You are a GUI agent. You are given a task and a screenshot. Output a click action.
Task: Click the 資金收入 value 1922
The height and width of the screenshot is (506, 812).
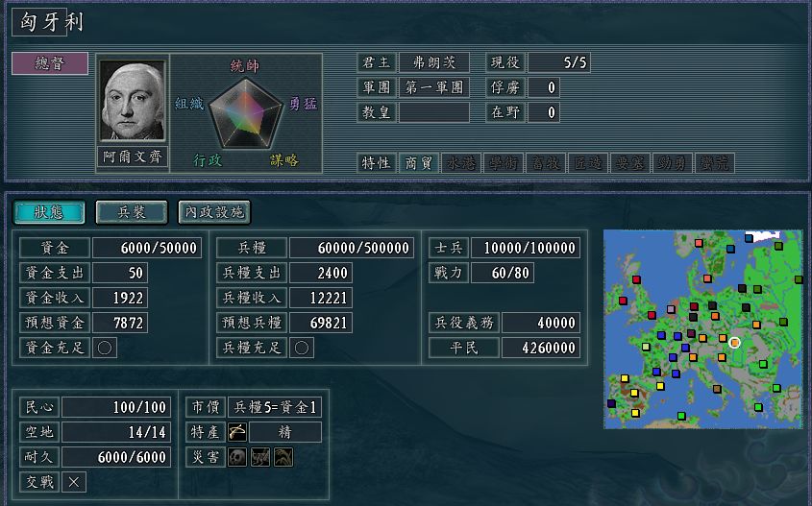120,298
